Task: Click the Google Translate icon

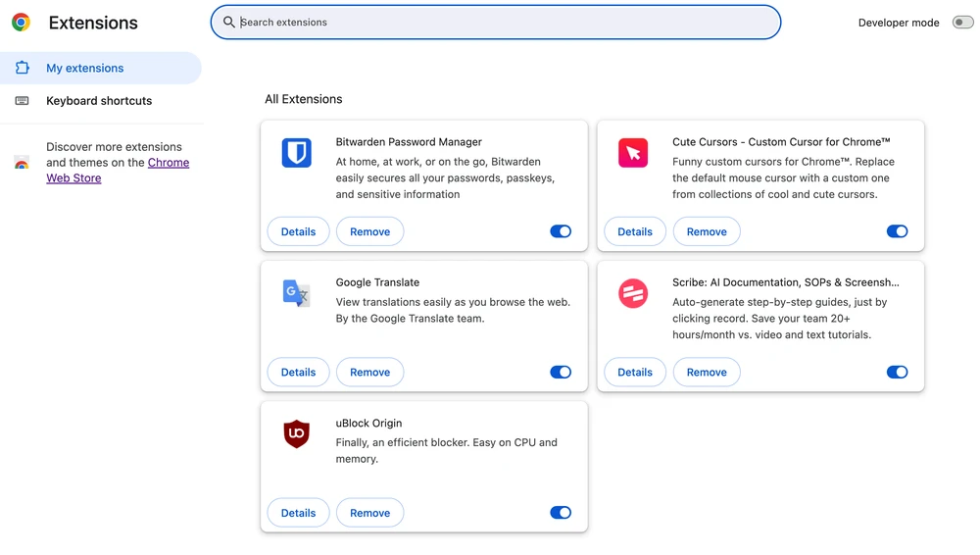Action: coord(296,293)
